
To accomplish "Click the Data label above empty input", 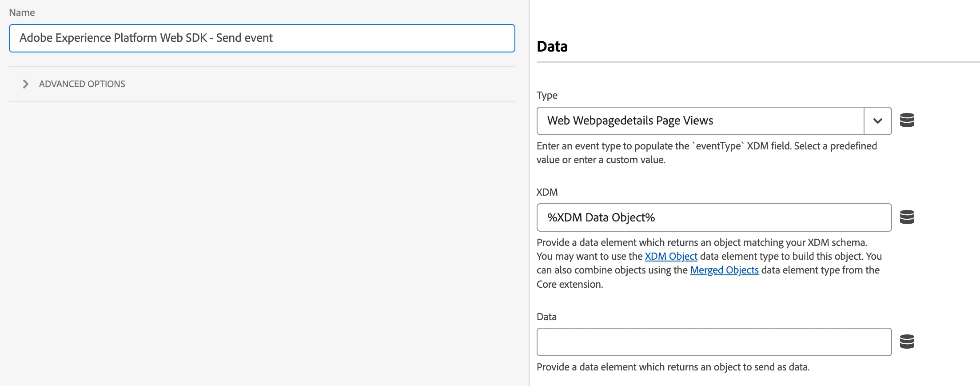I will click(546, 317).
